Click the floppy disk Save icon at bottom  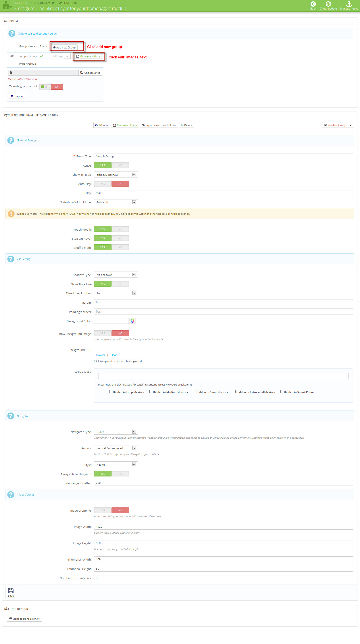pos(11,590)
